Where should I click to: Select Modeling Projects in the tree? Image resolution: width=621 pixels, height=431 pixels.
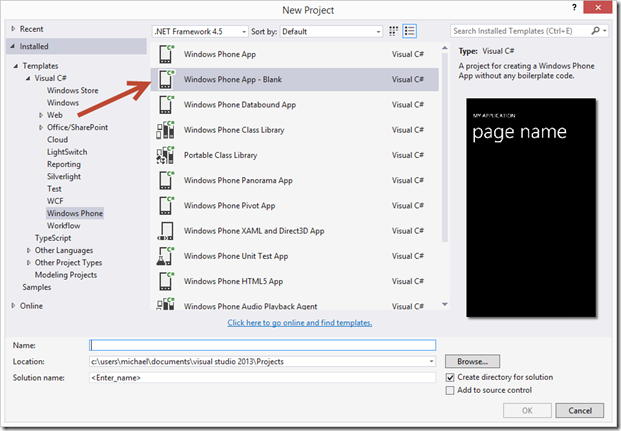pos(66,275)
